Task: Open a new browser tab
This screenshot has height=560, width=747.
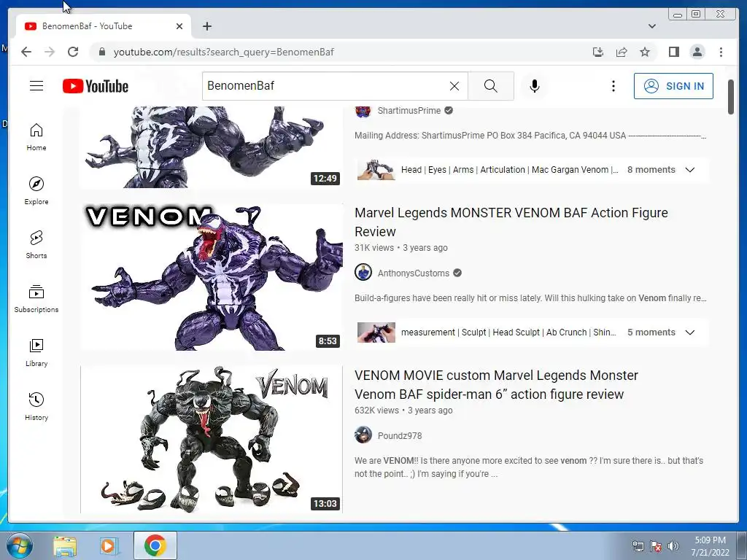Action: pos(206,26)
